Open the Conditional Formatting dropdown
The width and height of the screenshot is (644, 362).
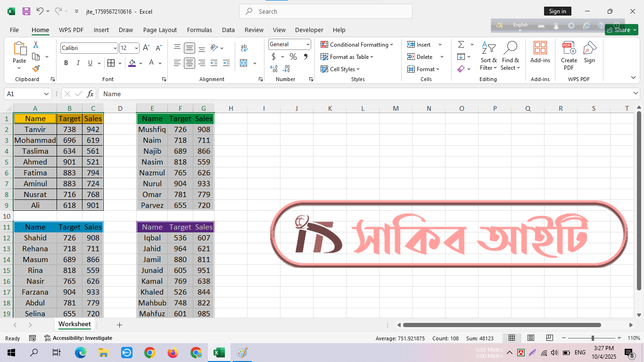tap(357, 45)
